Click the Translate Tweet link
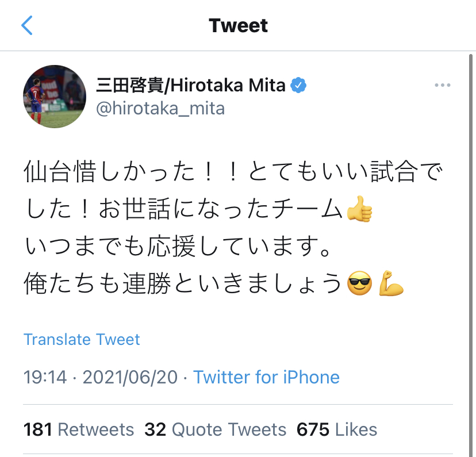The height and width of the screenshot is (457, 476). pyautogui.click(x=82, y=339)
